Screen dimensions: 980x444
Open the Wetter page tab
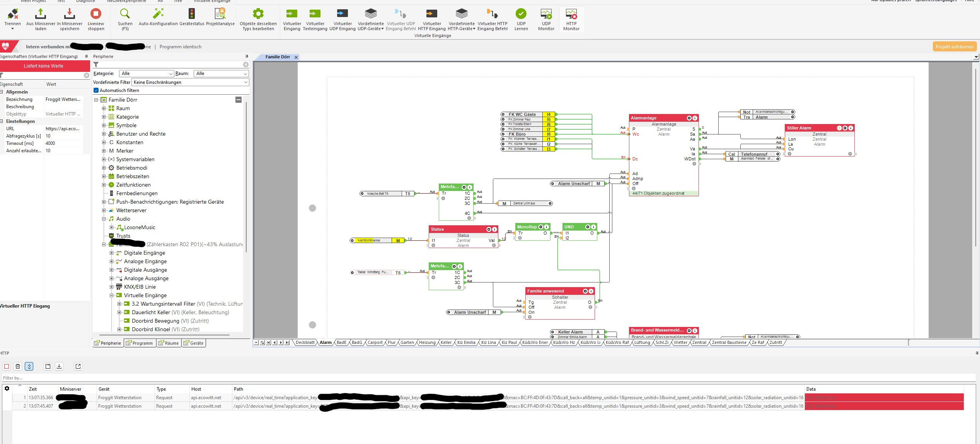[x=680, y=342]
